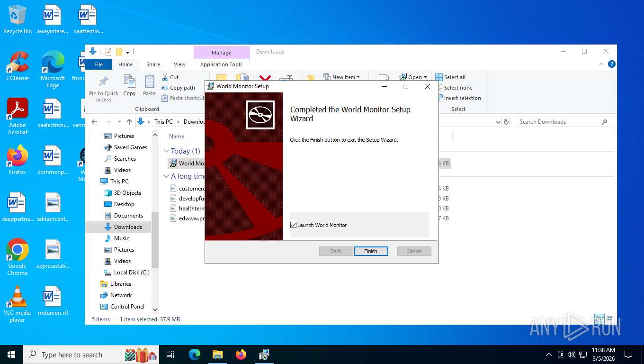Open Saved Games in navigation pane

(x=125, y=147)
